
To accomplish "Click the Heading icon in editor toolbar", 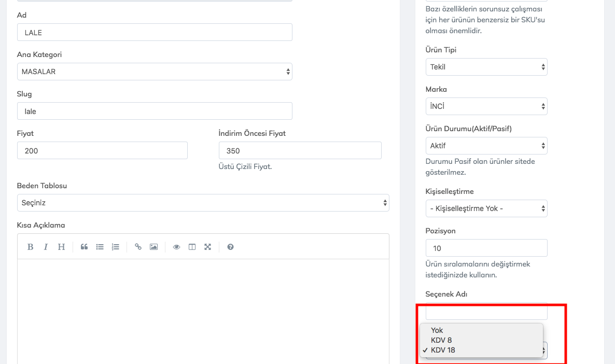I will (x=61, y=247).
